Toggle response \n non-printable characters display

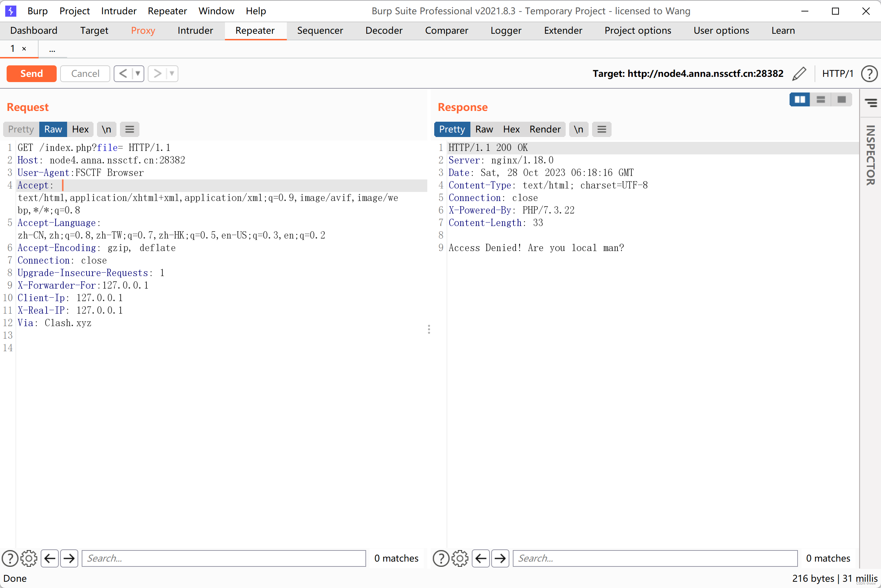(x=579, y=129)
